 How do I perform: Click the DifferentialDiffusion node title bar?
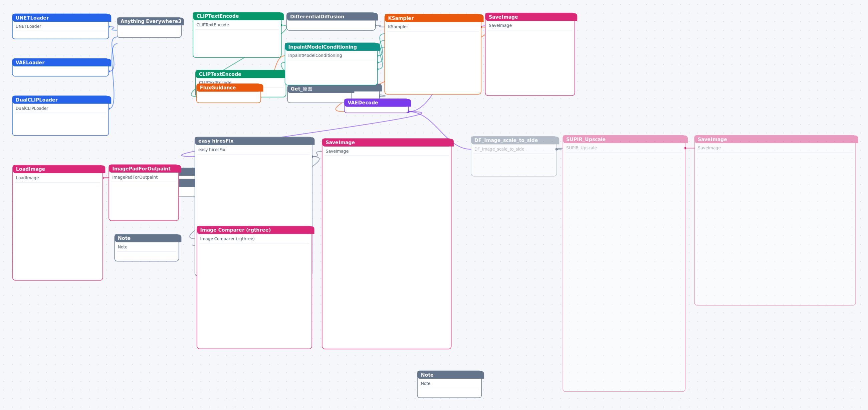[332, 16]
